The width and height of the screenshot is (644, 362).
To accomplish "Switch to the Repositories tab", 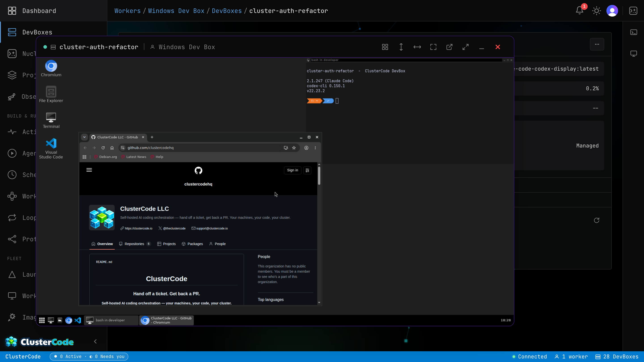I will pos(135,244).
